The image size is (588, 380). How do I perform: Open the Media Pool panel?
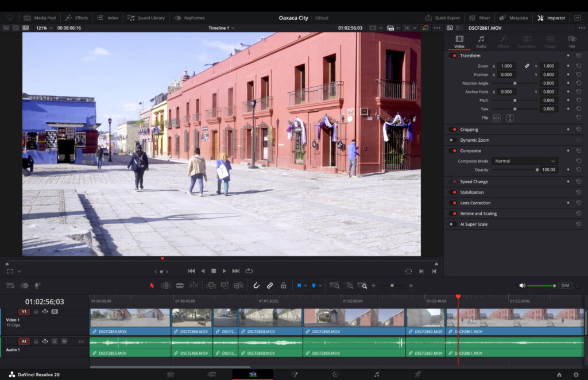[40, 18]
